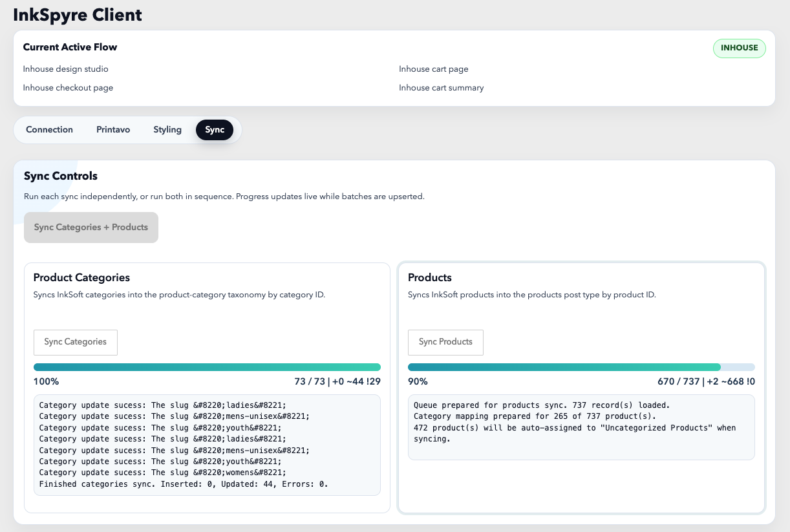Click the 73 / 73 | +0 ~44 !29 counter
790x532 pixels.
(x=337, y=381)
